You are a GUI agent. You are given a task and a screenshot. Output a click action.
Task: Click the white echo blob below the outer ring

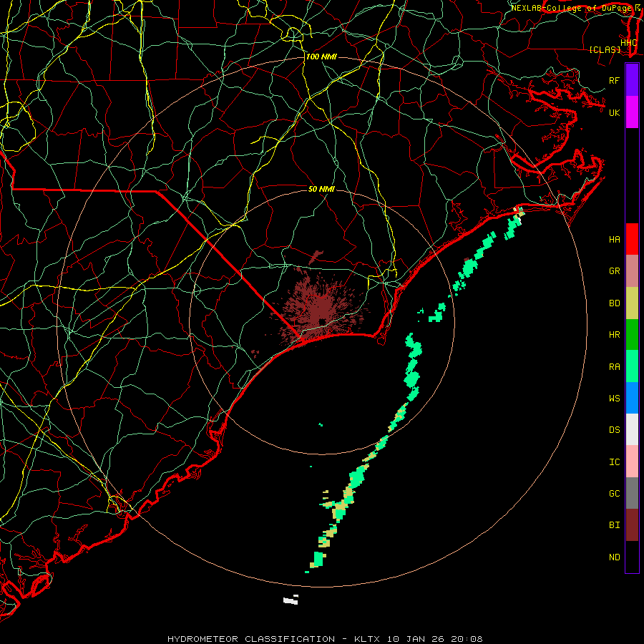click(x=291, y=600)
